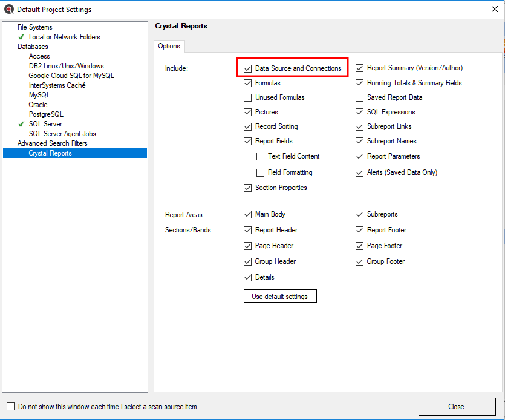505x420 pixels.
Task: Toggle Page Footer section checkbox
Action: point(359,246)
